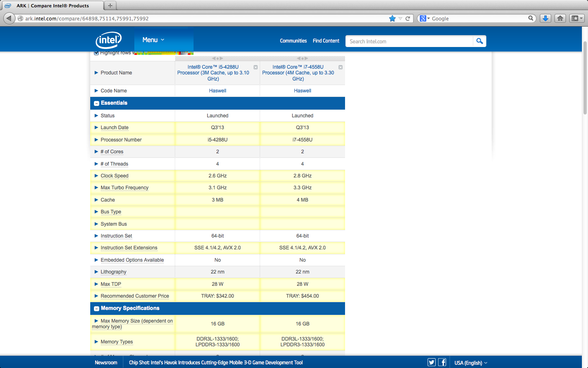Viewport: 588px width, 368px height.
Task: Open the downloads arrow button
Action: [546, 18]
